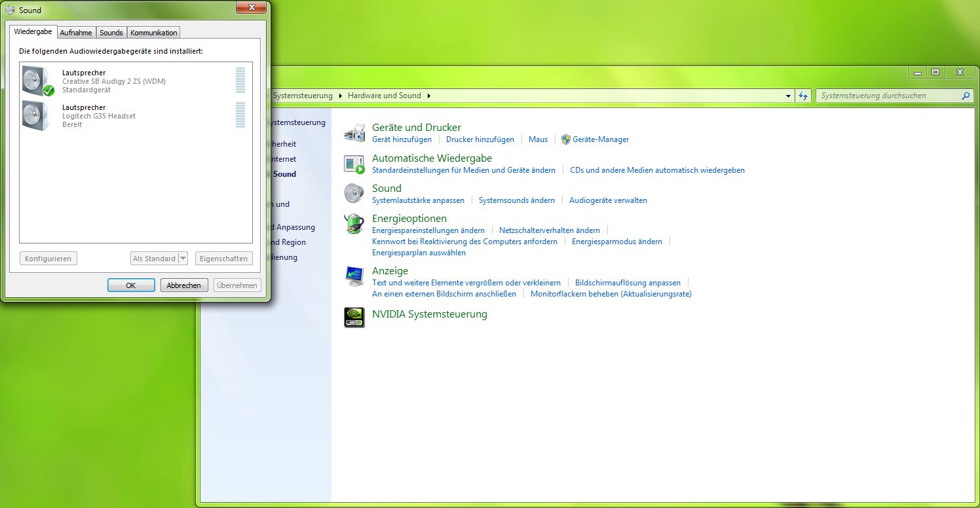Expand the Hardware und Sound breadcrumb arrow
The image size is (980, 508).
428,96
